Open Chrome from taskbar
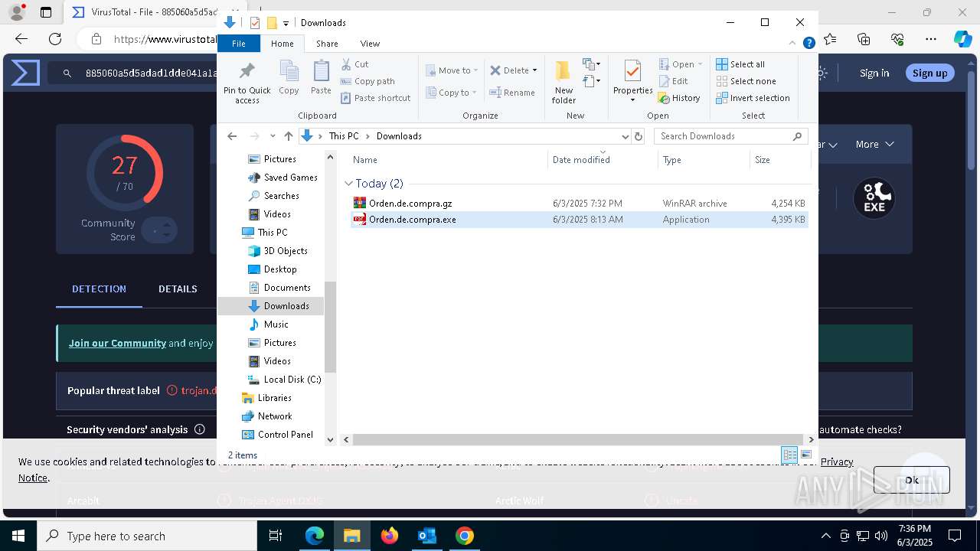This screenshot has height=551, width=980. pos(464,536)
